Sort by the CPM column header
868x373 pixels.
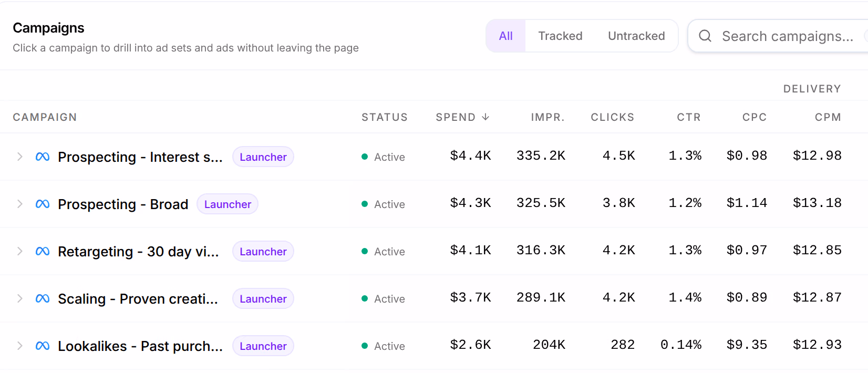tap(828, 117)
